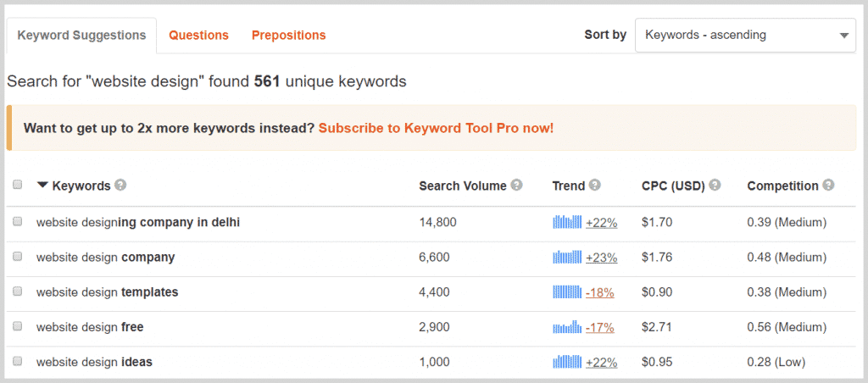Click help icon next to Competition header

828,186
